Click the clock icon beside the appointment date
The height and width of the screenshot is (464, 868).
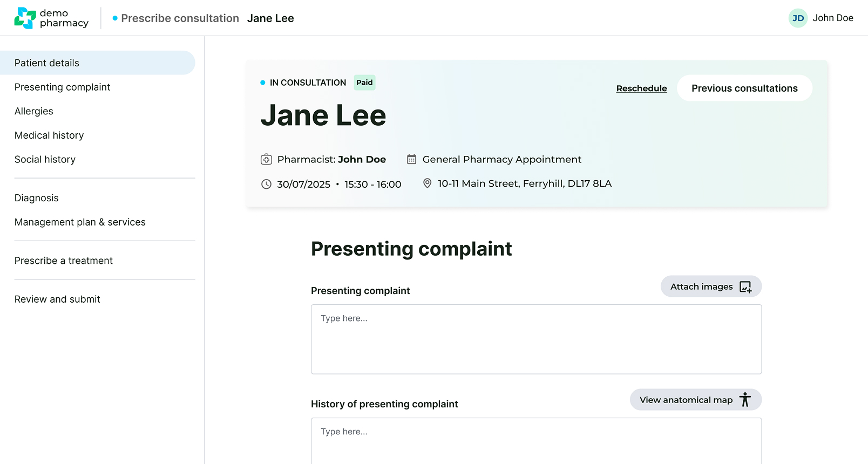click(x=266, y=184)
